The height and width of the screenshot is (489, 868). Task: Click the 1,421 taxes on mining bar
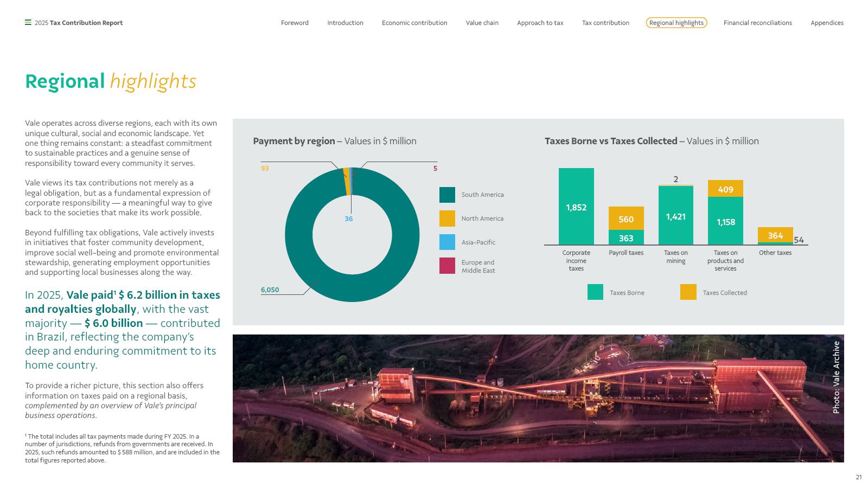(x=676, y=216)
